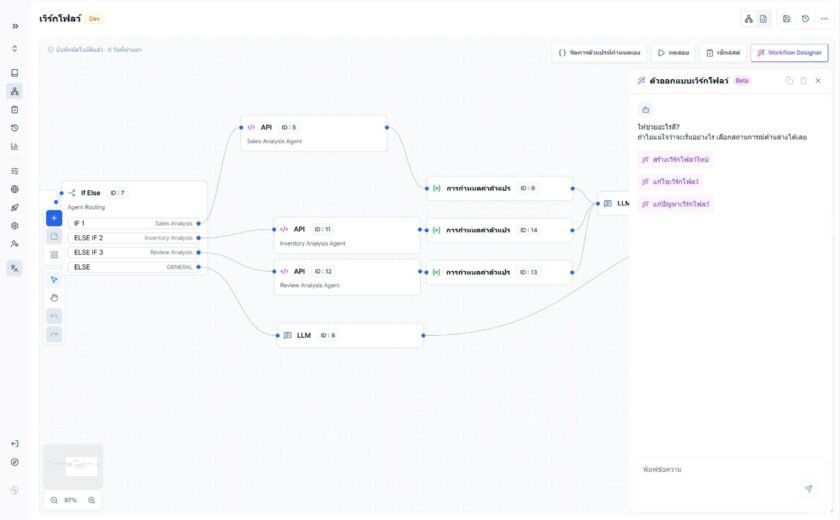840x520 pixels.
Task: Click the play test button
Action: click(673, 52)
